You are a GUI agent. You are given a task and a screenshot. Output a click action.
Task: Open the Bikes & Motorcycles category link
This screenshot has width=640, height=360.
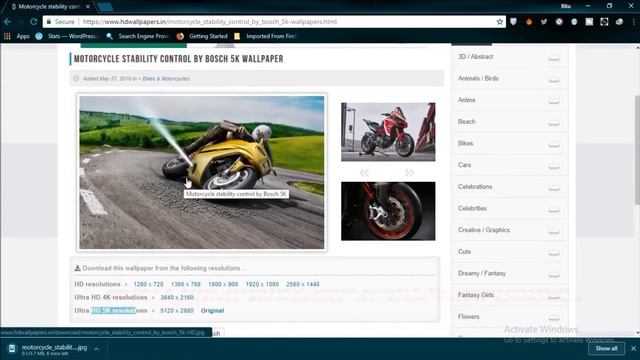click(x=166, y=78)
